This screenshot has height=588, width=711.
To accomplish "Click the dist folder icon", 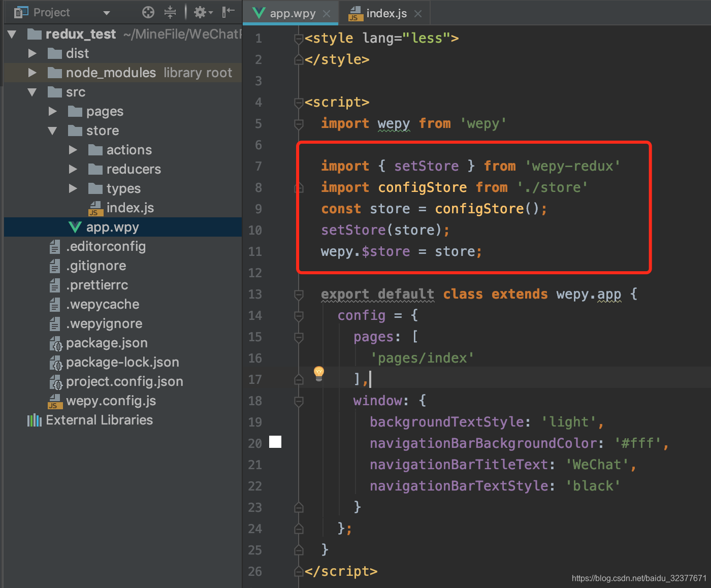I will (x=55, y=53).
